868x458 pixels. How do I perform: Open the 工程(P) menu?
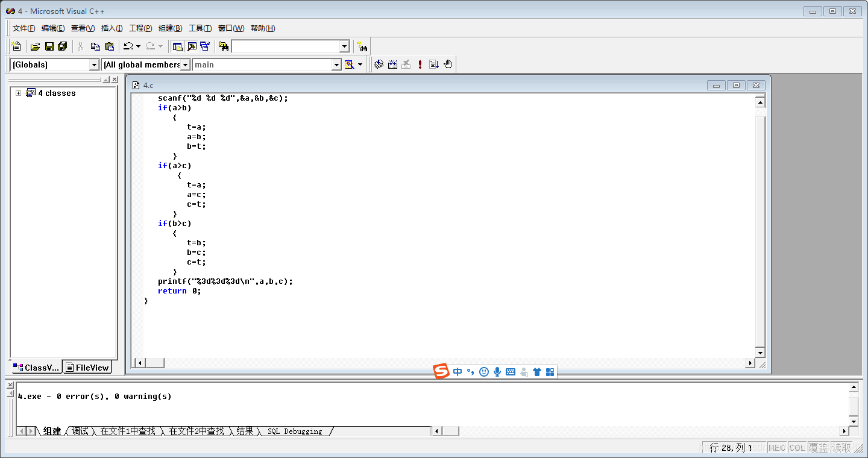[x=140, y=28]
